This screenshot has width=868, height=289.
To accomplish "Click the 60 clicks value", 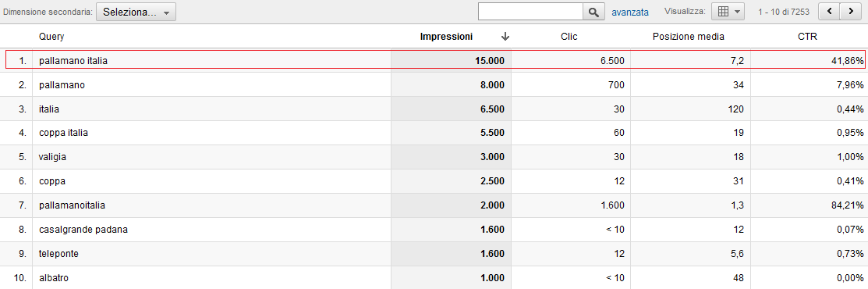I will click(619, 133).
